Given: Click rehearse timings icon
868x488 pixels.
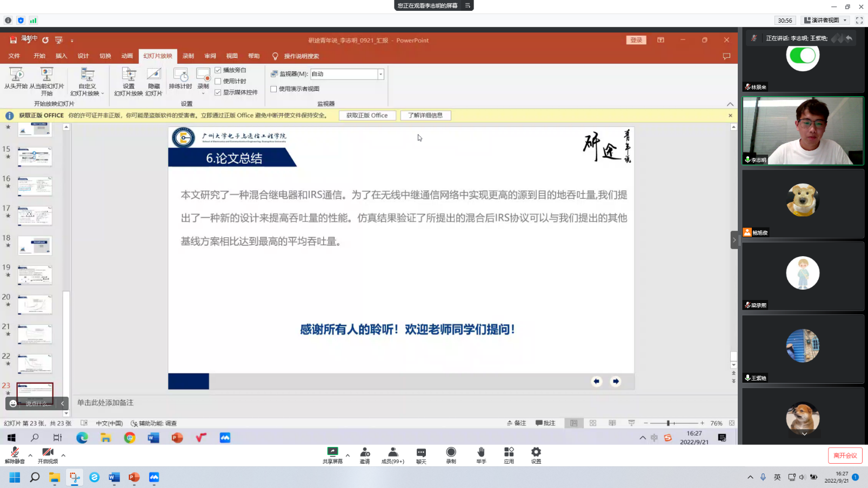Looking at the screenshot, I should (x=181, y=75).
